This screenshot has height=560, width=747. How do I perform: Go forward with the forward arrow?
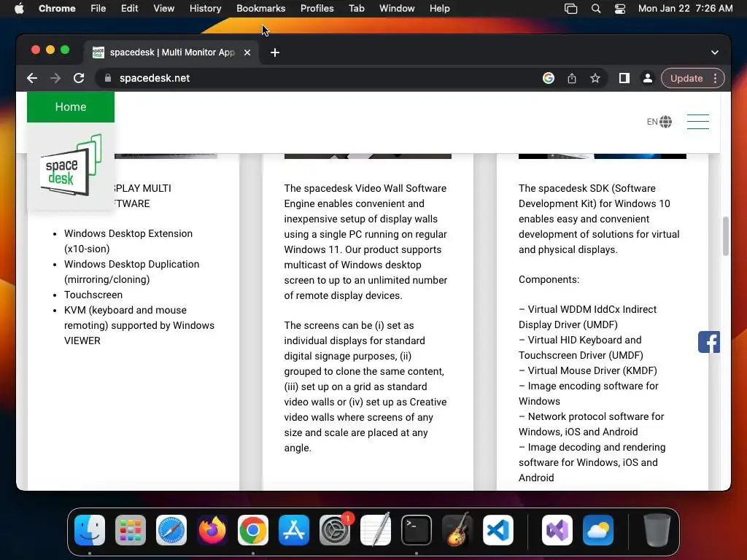(x=55, y=78)
